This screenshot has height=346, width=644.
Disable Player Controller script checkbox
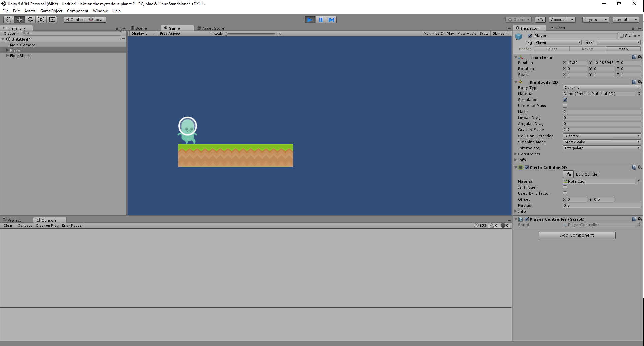(527, 219)
